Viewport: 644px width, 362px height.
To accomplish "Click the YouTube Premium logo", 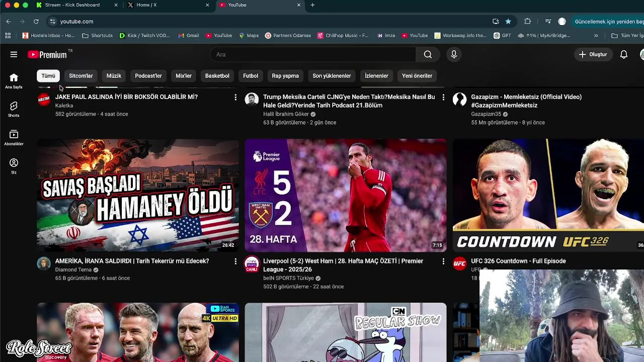I will pos(47,54).
